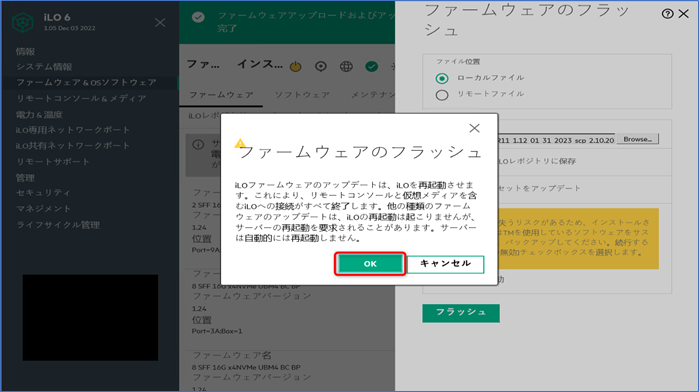Viewport: 699px width, 392px height.
Task: Close the ファームウェアのフラッシュ side panel
Action: (684, 14)
